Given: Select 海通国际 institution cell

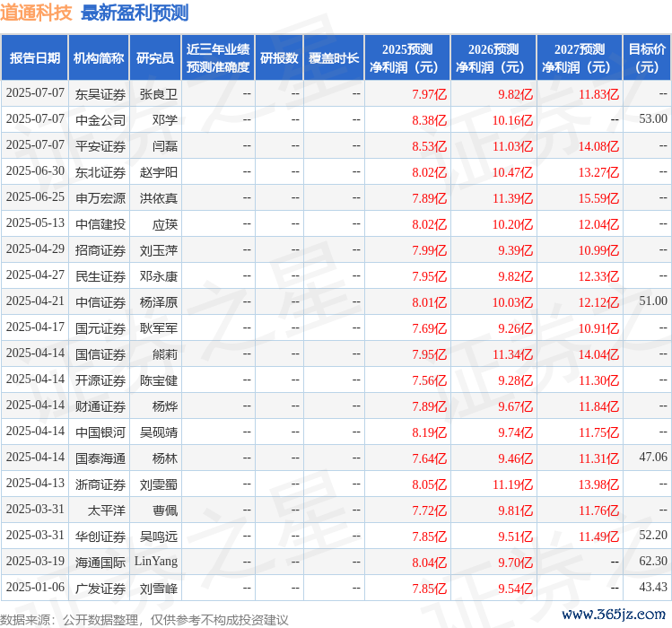Looking at the screenshot, I should click(x=100, y=563).
